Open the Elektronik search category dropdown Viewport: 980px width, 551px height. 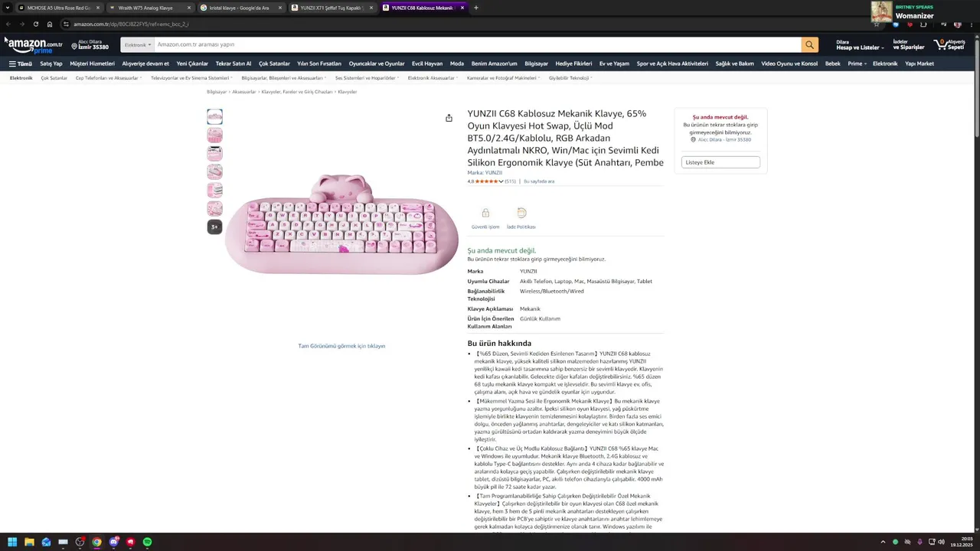tap(137, 44)
